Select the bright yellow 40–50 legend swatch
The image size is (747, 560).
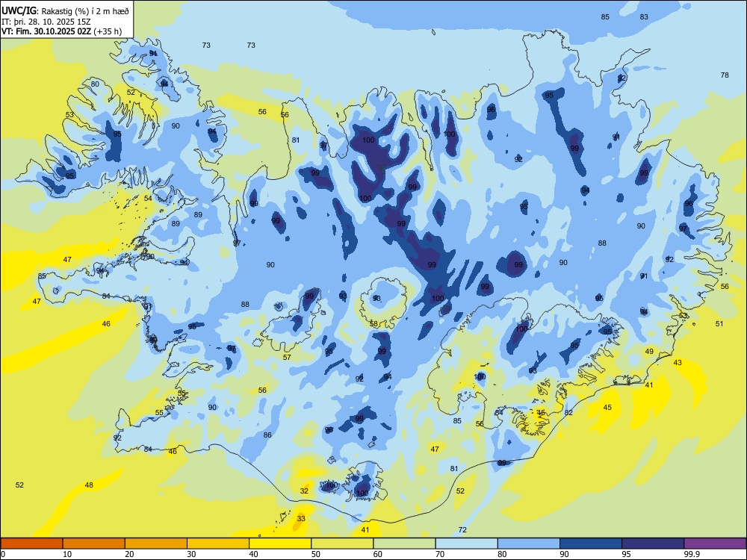pos(280,544)
